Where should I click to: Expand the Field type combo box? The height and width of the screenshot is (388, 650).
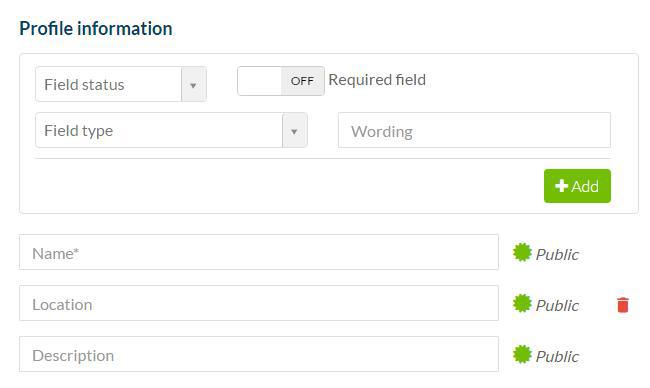171,130
